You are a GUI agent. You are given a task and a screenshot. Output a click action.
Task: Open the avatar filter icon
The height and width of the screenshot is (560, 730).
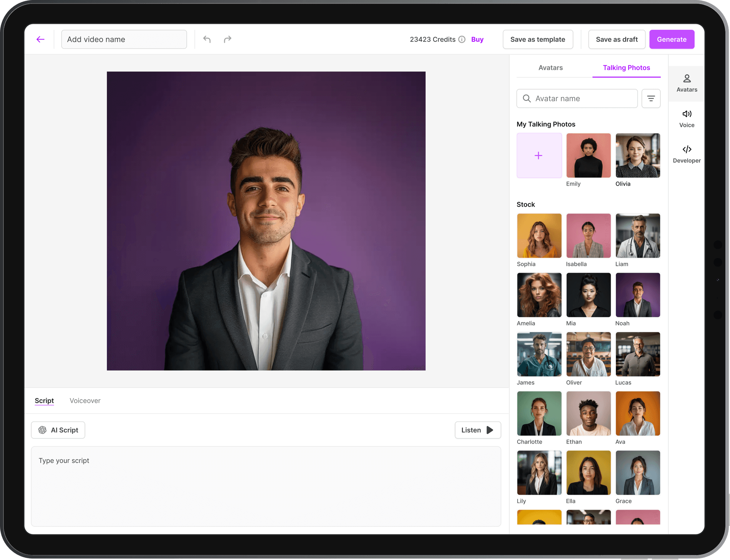[651, 98]
